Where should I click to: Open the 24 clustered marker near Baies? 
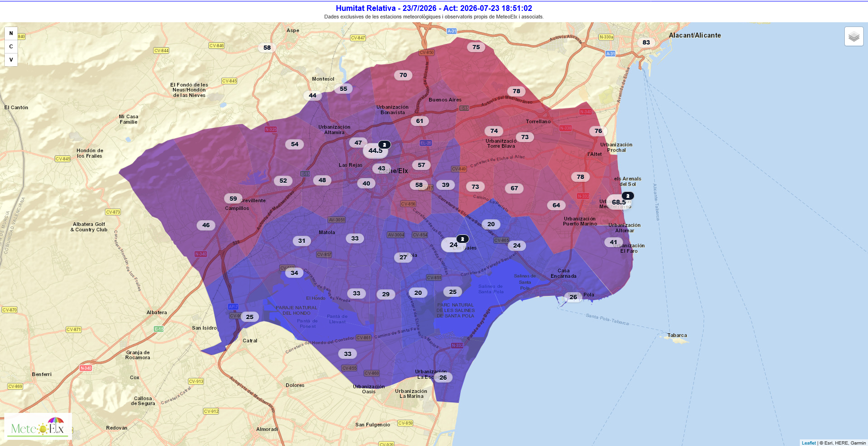(454, 245)
